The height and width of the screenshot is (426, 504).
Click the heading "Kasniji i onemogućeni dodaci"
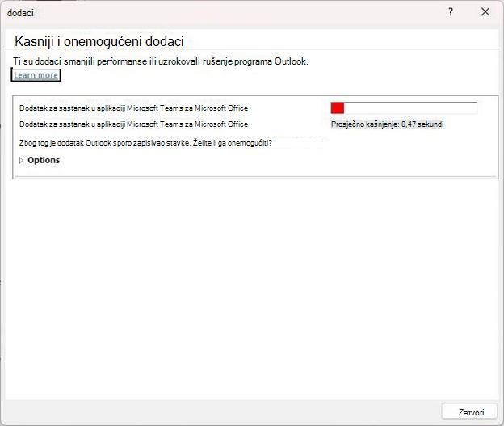pyautogui.click(x=99, y=42)
